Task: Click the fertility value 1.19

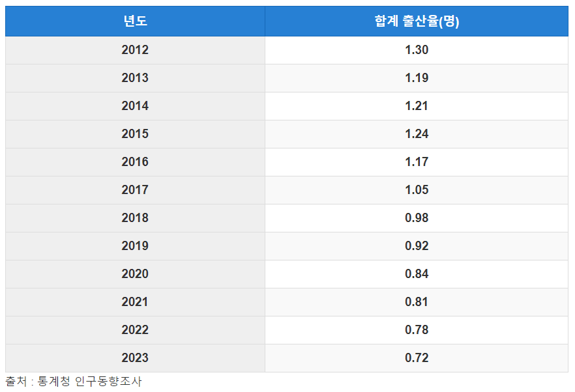Action: [x=417, y=78]
